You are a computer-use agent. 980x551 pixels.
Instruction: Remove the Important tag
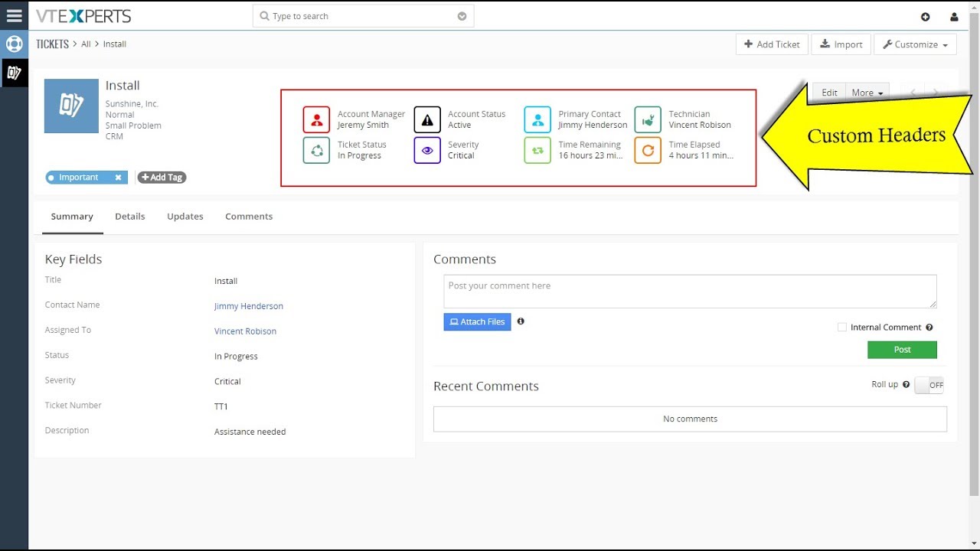tap(118, 178)
